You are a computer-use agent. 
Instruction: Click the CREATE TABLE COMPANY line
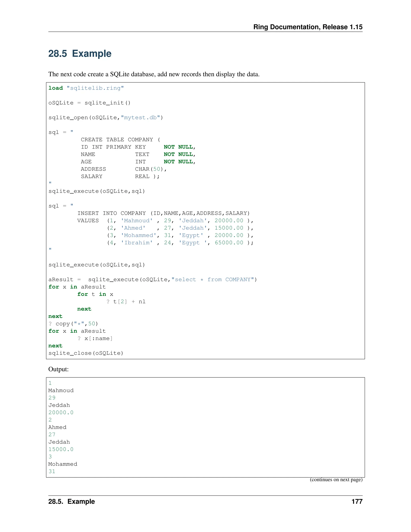(120, 140)
